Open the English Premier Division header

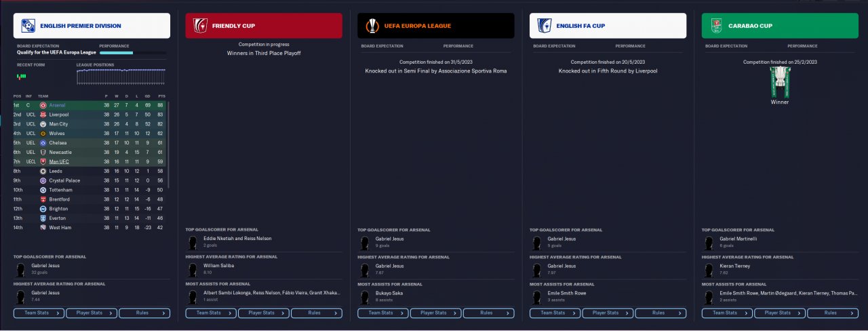click(92, 26)
